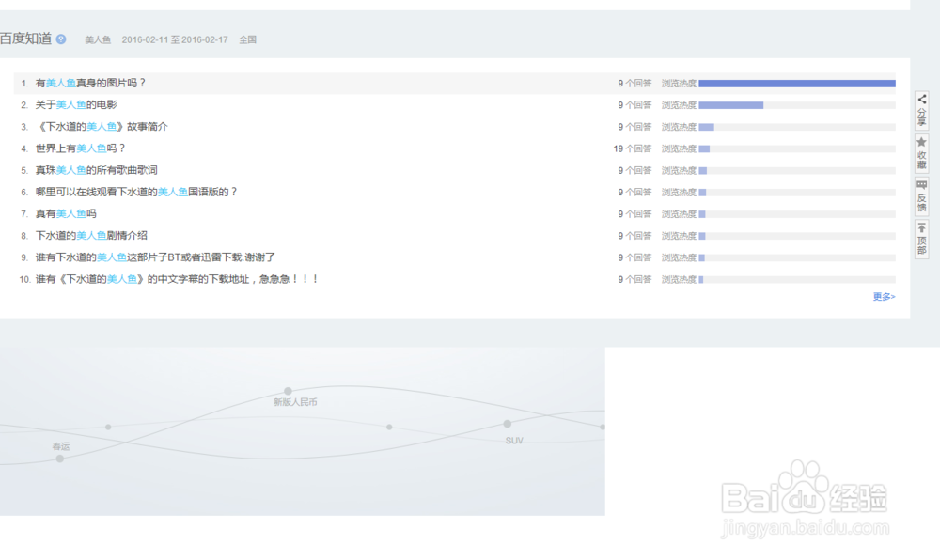Screen dimensions: 940x560
Task: Click the 百度知道 section title
Action: 25,39
